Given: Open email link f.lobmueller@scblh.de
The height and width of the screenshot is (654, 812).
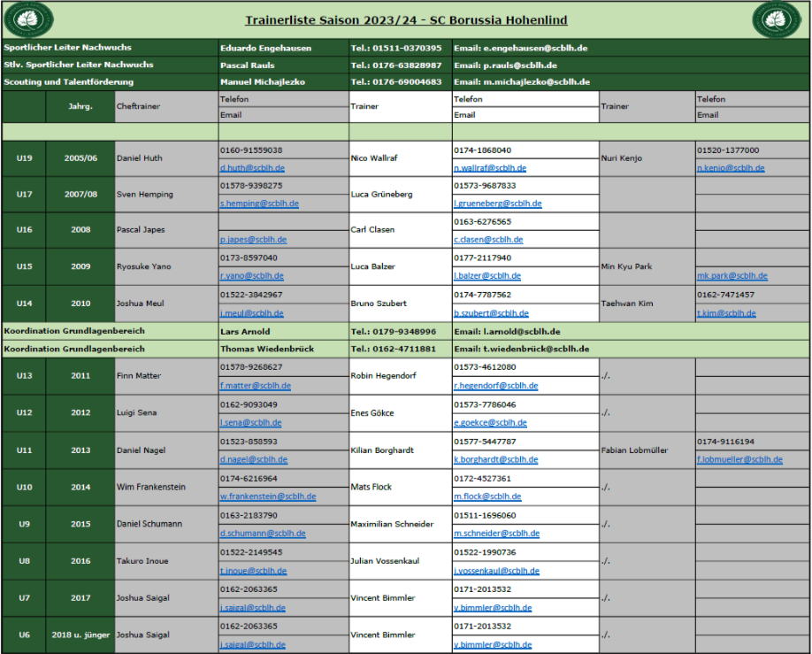Looking at the screenshot, I should coord(739,459).
